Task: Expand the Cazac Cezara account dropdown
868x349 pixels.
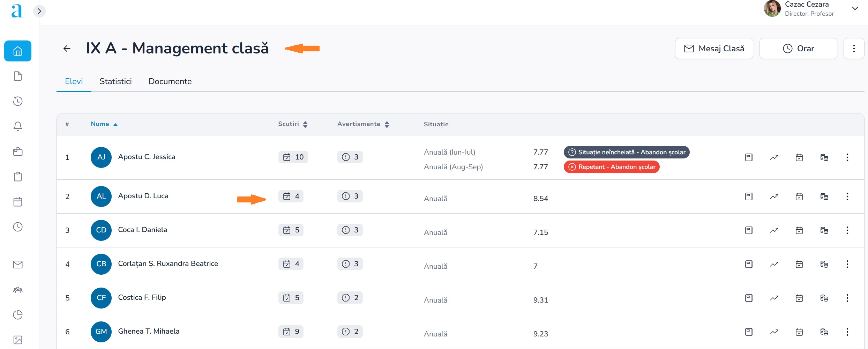Action: point(855,8)
